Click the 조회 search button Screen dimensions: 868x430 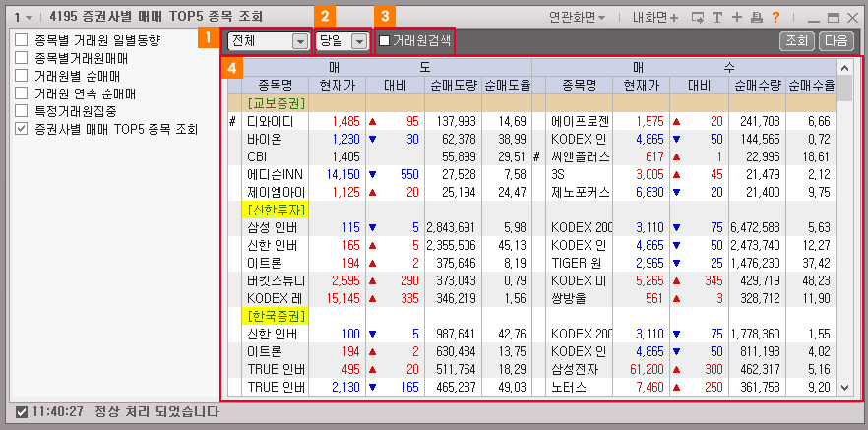(796, 41)
